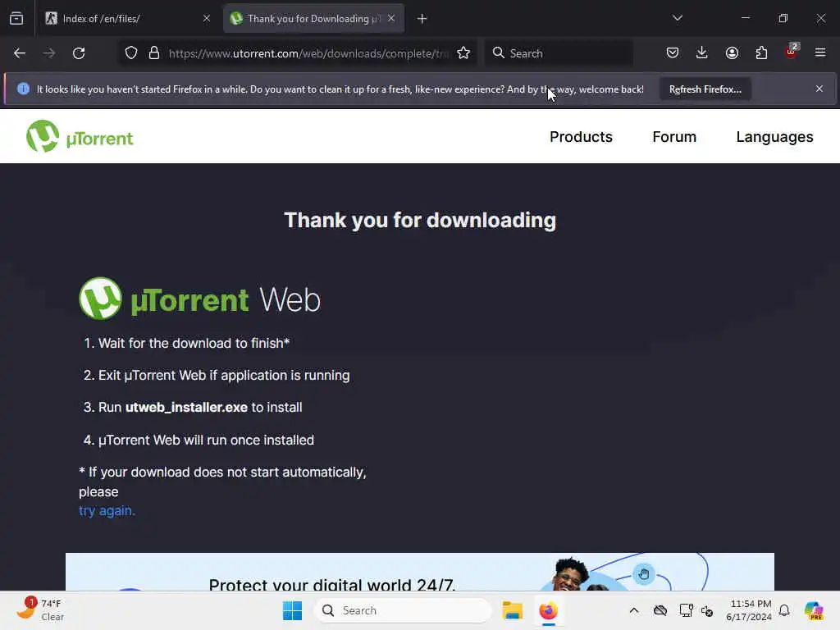The image size is (840, 630).
Task: Click the µTorrent Web logo graphic
Action: pos(200,299)
